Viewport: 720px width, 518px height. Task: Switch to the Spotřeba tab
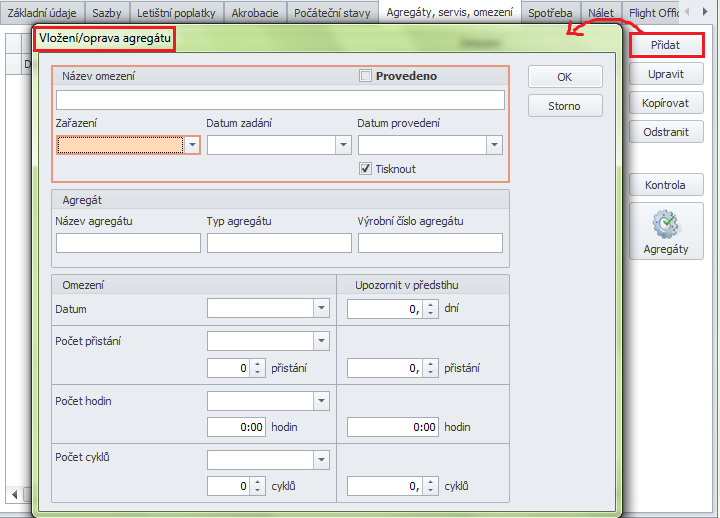[551, 12]
